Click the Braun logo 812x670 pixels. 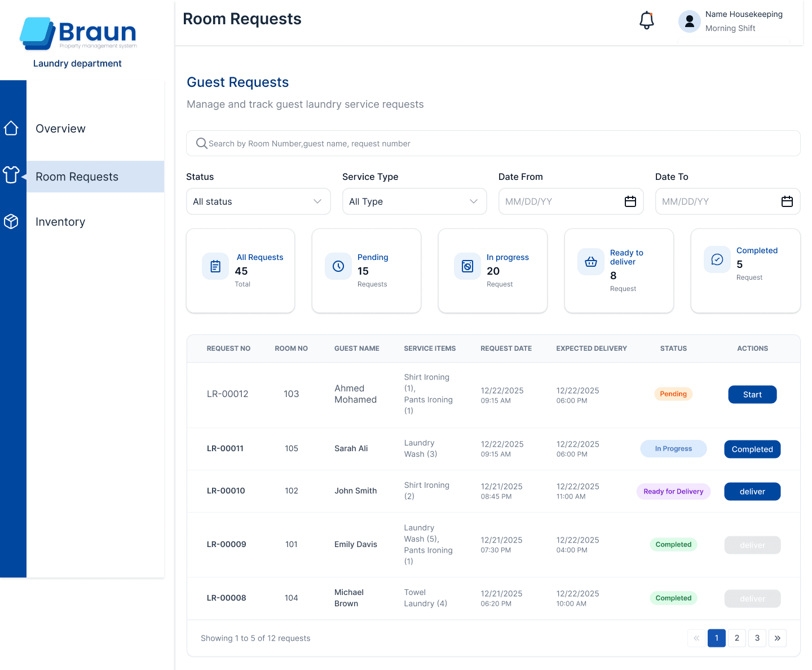pos(78,34)
